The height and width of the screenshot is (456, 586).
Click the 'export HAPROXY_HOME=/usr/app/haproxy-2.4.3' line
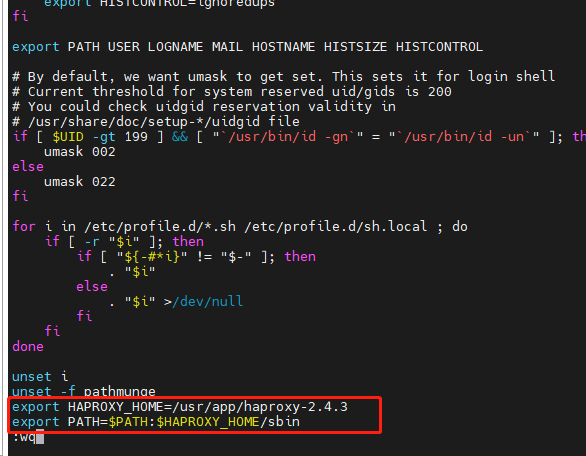click(x=180, y=407)
